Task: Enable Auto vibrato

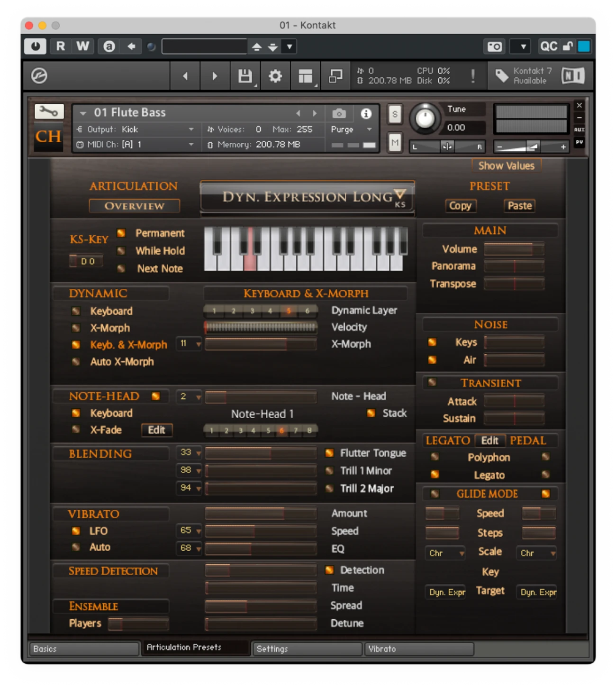Action: coord(76,547)
